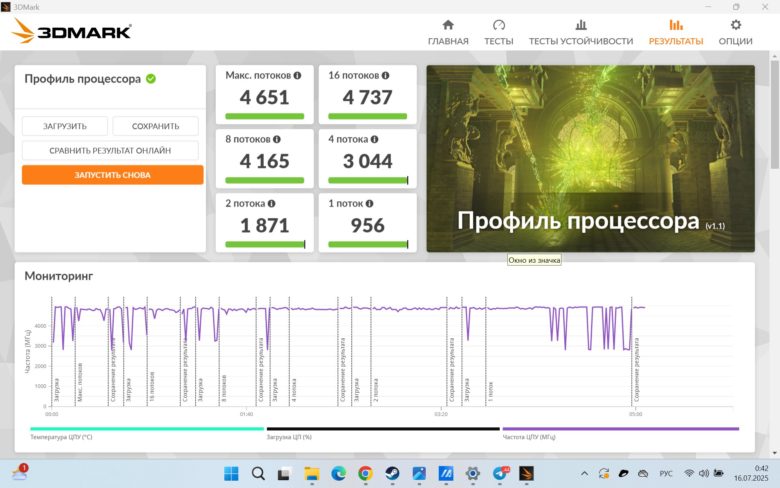Open Google Chrome from the taskbar
This screenshot has width=780, height=488.
(x=365, y=474)
